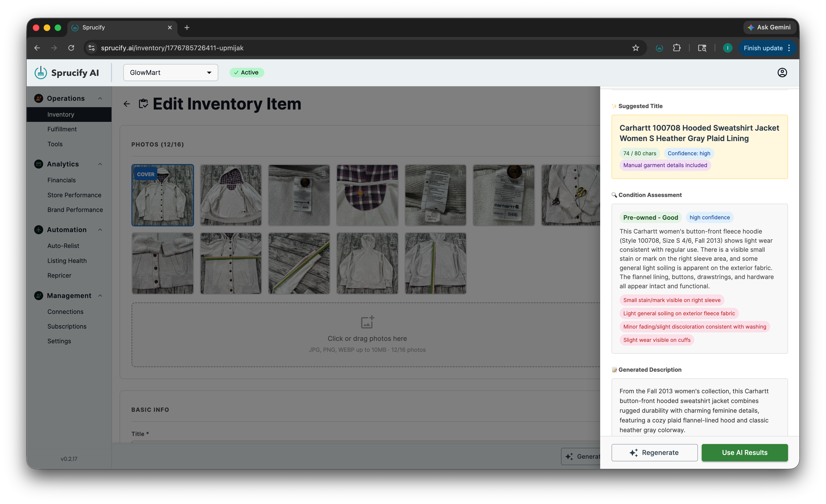This screenshot has width=826, height=504.
Task: Click the Automation section icon
Action: (x=39, y=229)
